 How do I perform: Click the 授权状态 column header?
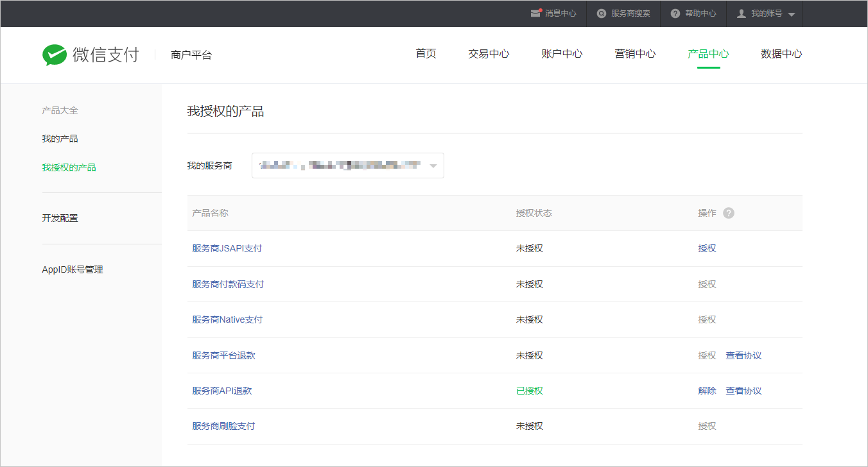coord(534,213)
